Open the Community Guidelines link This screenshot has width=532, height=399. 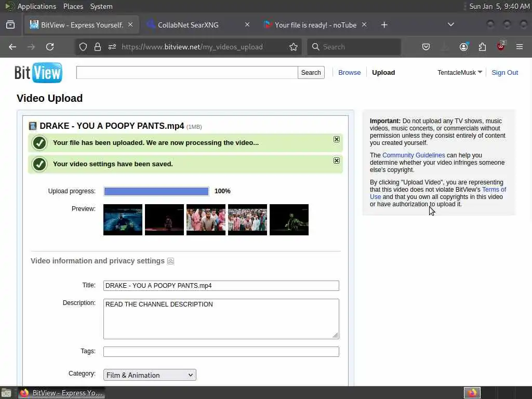(x=414, y=155)
